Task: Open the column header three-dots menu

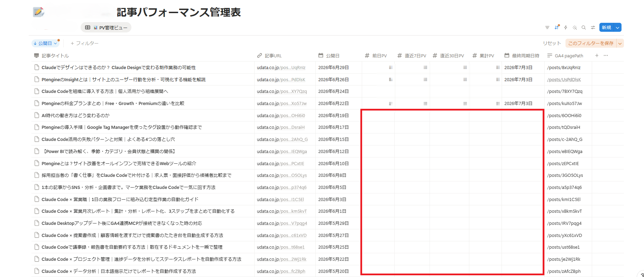Action: (x=606, y=56)
